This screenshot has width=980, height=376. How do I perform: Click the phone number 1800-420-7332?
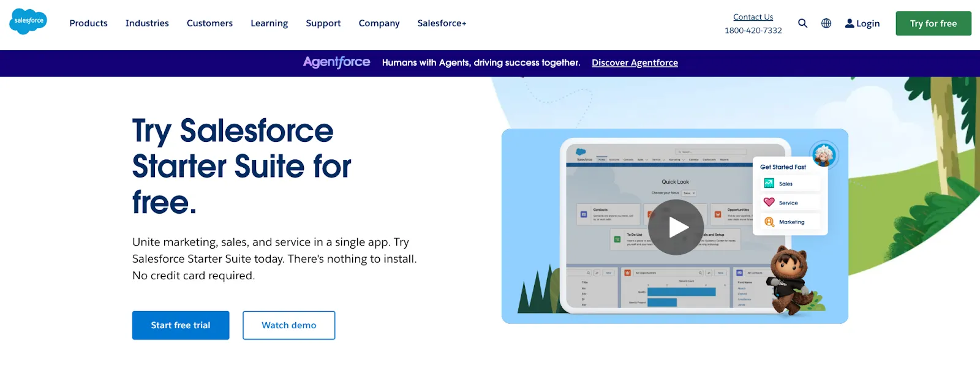pos(753,31)
